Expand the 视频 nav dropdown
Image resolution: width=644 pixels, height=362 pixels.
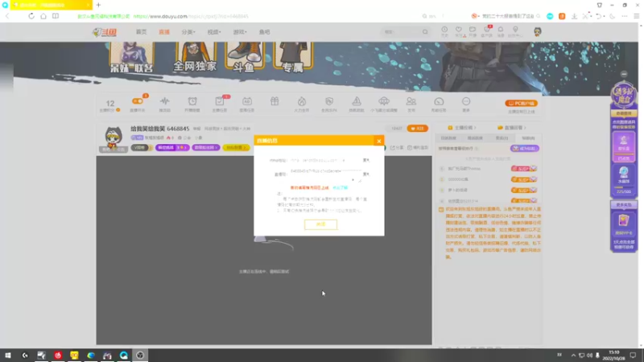(x=214, y=32)
